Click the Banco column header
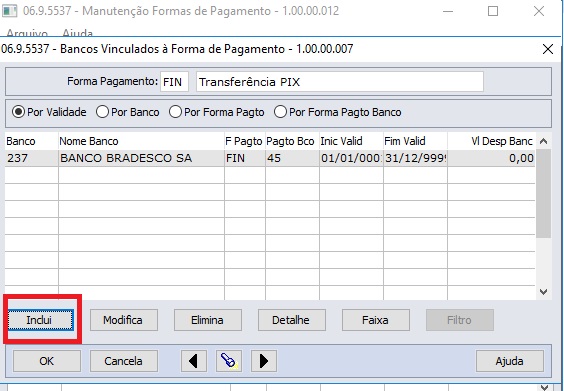Viewport: 564px width, 391px height. click(32, 141)
